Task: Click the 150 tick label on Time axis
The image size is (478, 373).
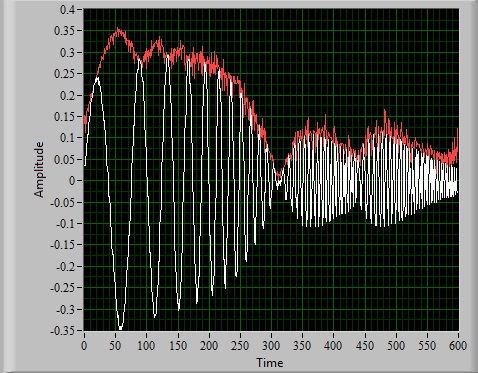Action: click(178, 346)
